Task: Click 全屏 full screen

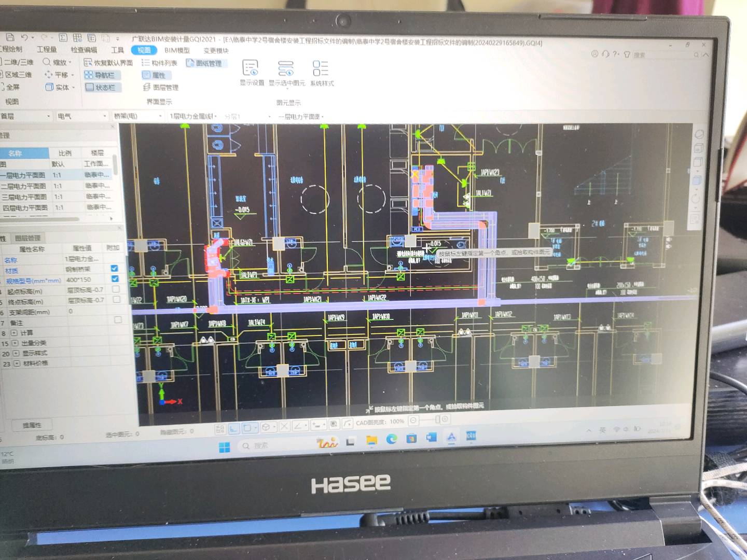Action: coord(10,87)
